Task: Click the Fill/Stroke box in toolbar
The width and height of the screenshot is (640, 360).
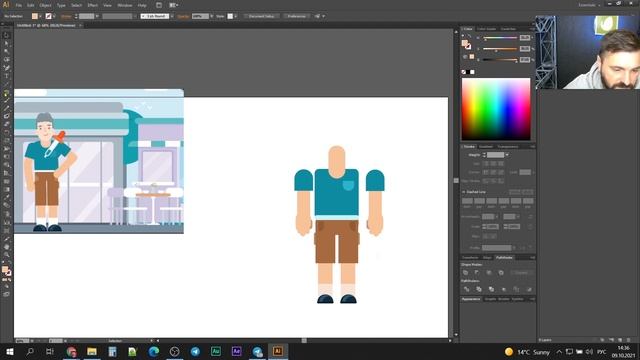Action: click(x=7, y=271)
